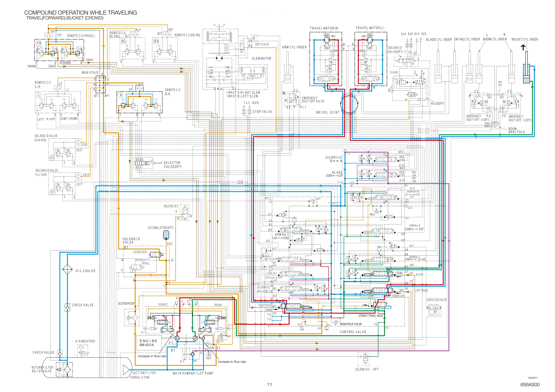Click the 'STOP VALVE' label

[262, 112]
